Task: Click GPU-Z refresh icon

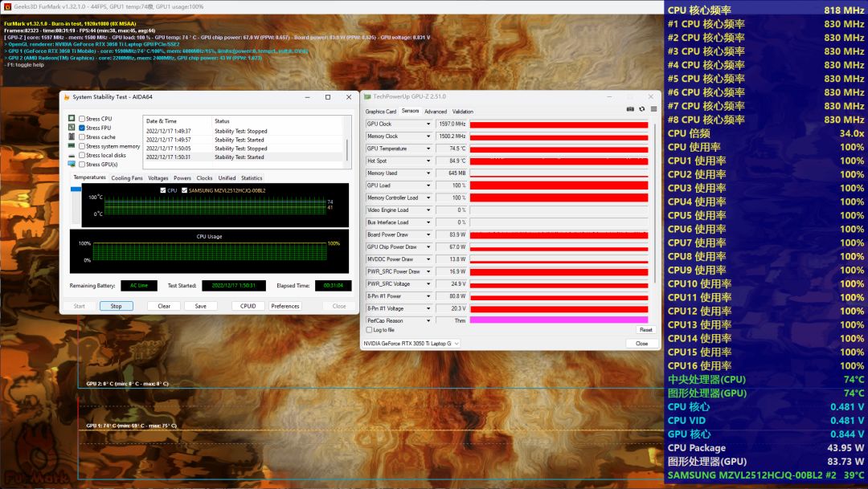Action: pyautogui.click(x=642, y=109)
